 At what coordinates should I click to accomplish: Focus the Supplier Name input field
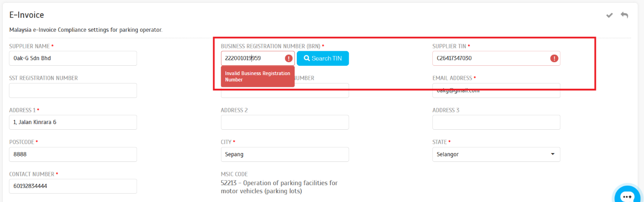[x=73, y=58]
